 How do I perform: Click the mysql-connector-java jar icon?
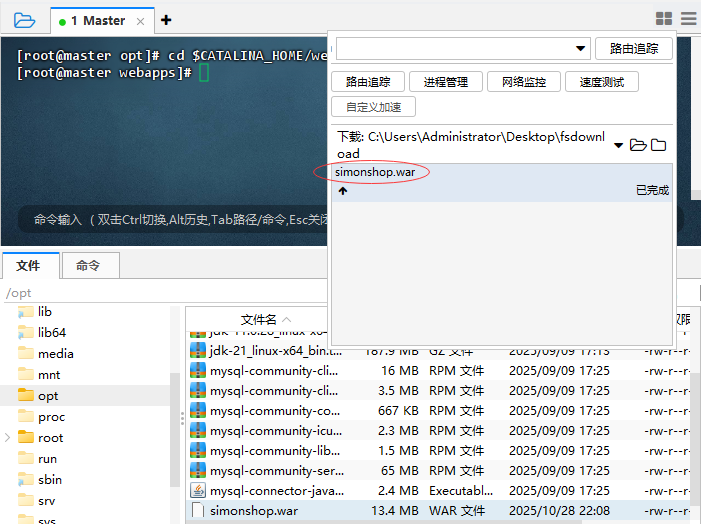point(198,490)
